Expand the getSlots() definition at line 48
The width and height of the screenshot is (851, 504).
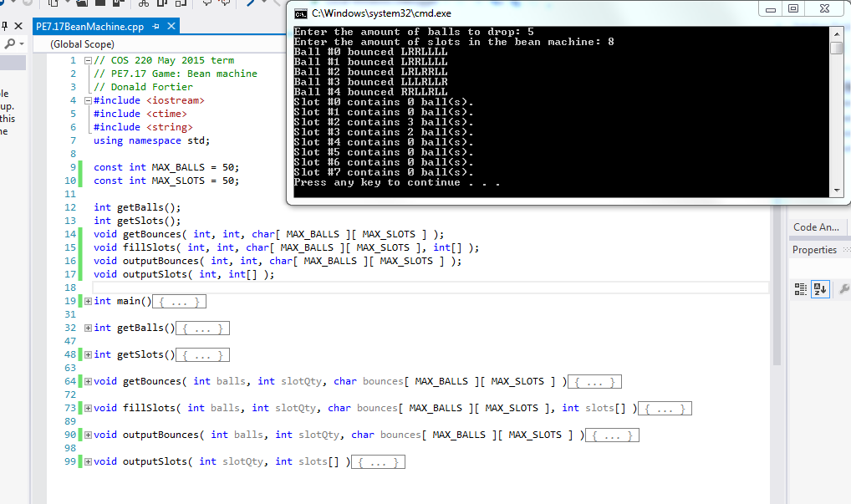(x=88, y=355)
